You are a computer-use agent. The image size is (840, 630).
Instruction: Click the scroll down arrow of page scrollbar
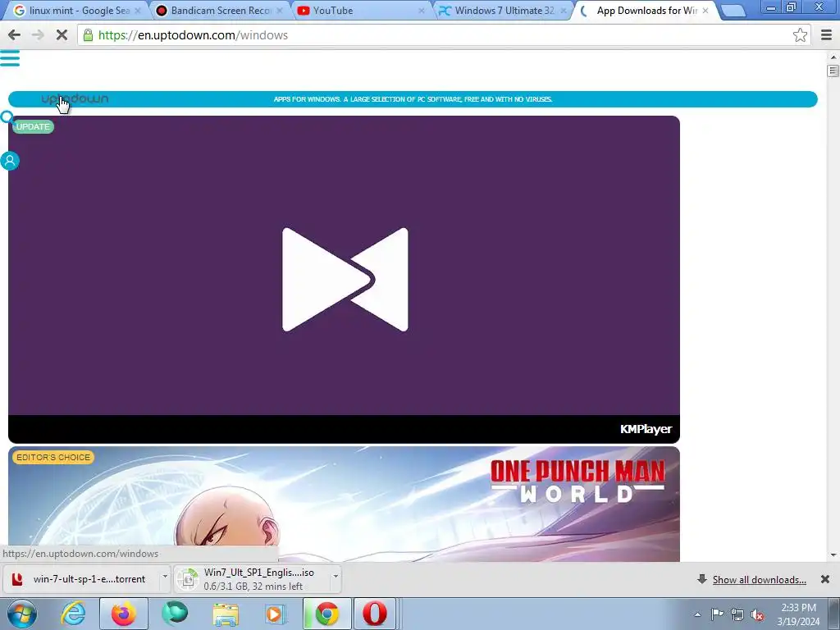click(833, 555)
